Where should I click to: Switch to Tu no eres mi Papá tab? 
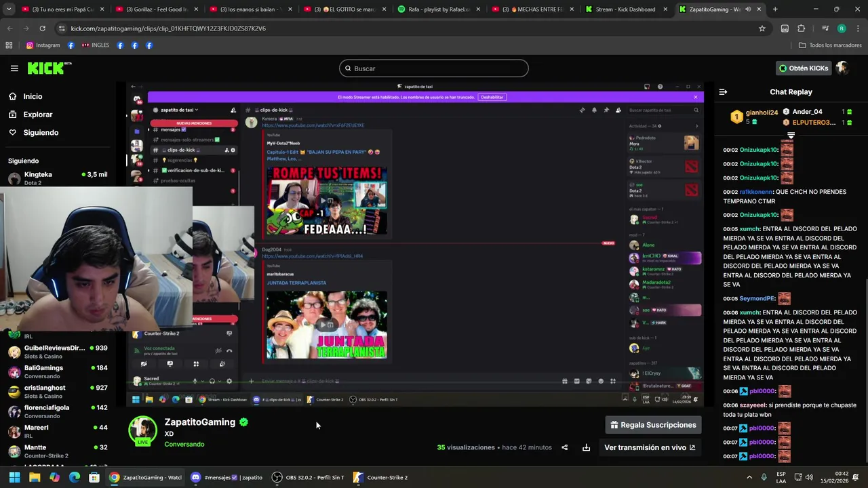pos(61,9)
